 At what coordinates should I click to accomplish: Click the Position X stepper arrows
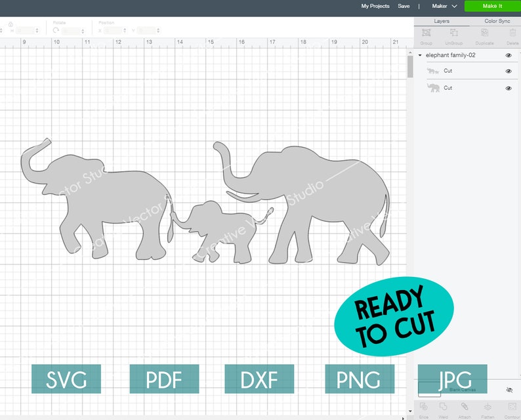click(125, 31)
